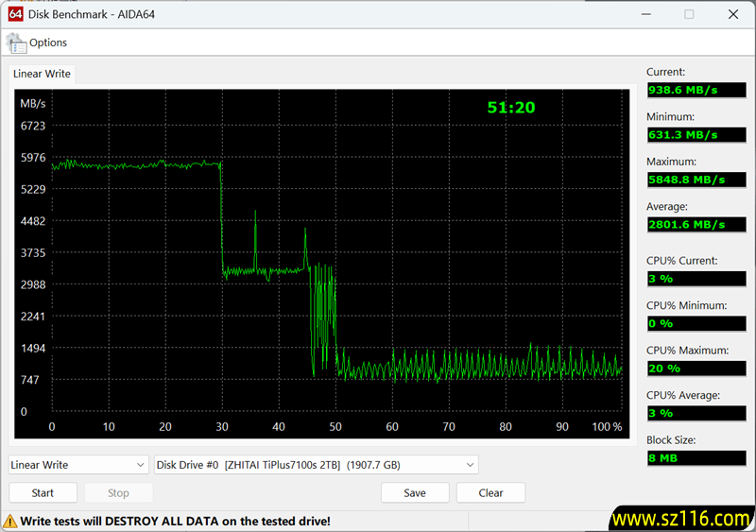The width and height of the screenshot is (756, 532).
Task: Click the Maximum speed value 5848.8 MB/s
Action: click(696, 180)
